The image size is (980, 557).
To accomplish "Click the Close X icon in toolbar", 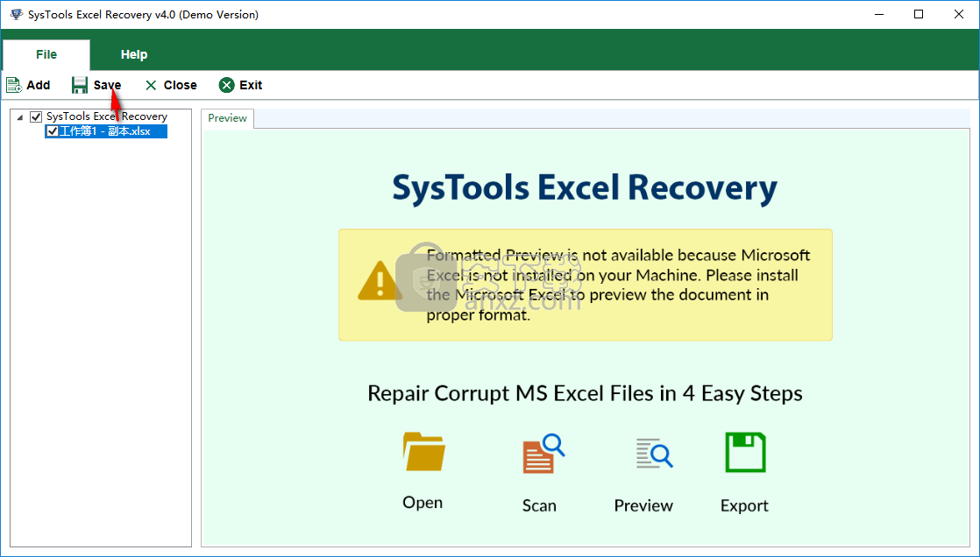I will [151, 85].
